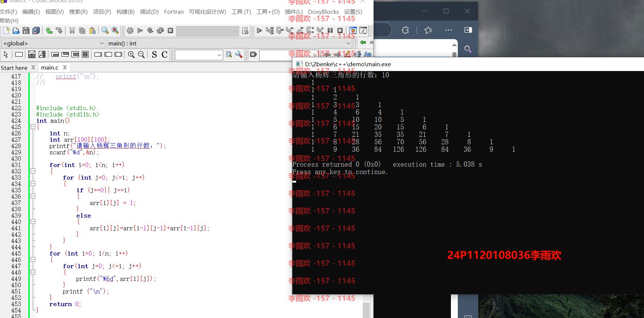The width and height of the screenshot is (644, 318).
Task: Collapse fold marker at line 446
Action: (x=33, y=260)
